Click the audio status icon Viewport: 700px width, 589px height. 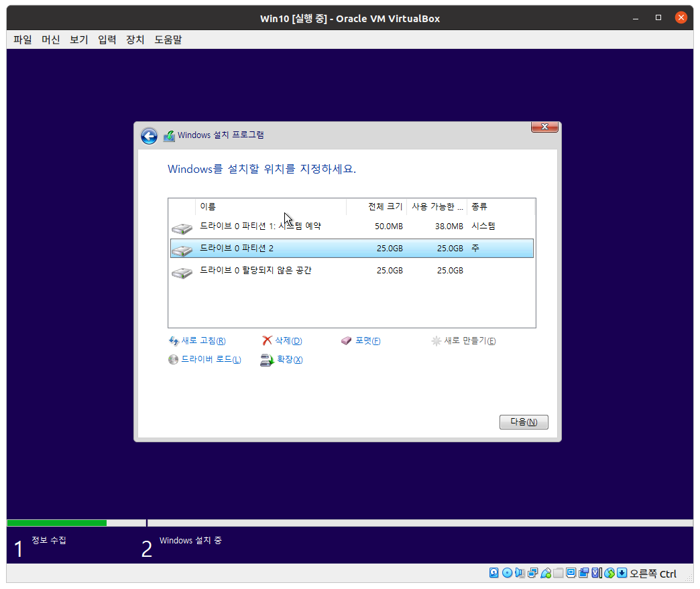[520, 573]
